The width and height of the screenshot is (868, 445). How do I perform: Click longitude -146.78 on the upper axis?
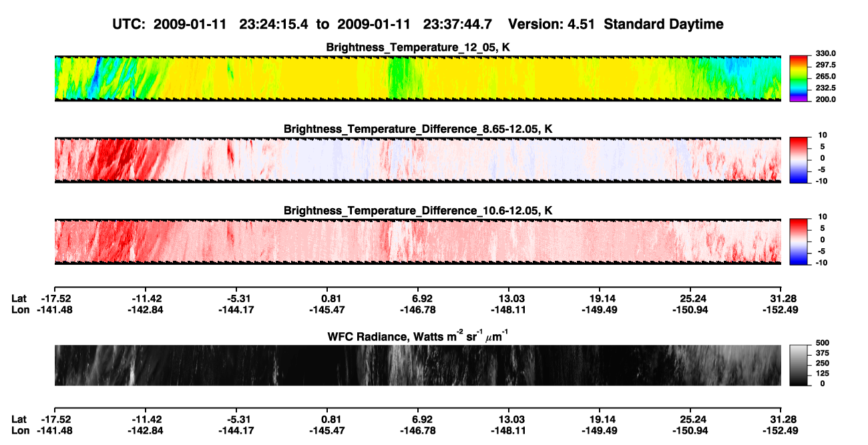coord(419,310)
